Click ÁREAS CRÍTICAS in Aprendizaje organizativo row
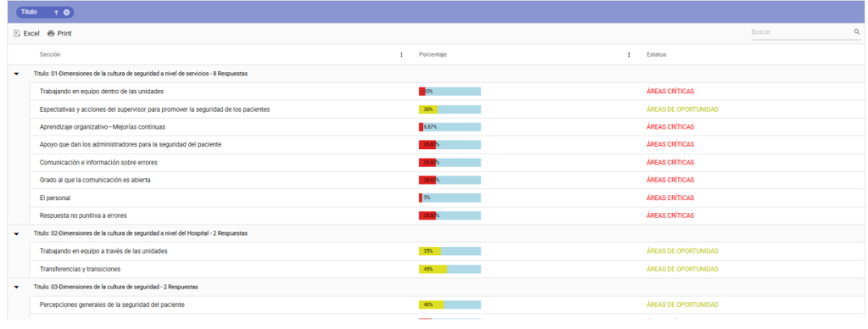The image size is (868, 329). tap(670, 127)
